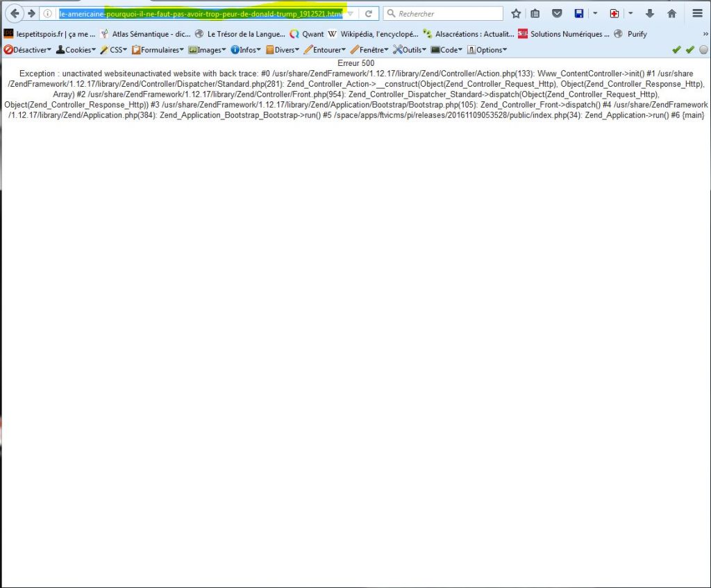Open the Options menu
Viewport: 711px width, 588px height.
(487, 50)
